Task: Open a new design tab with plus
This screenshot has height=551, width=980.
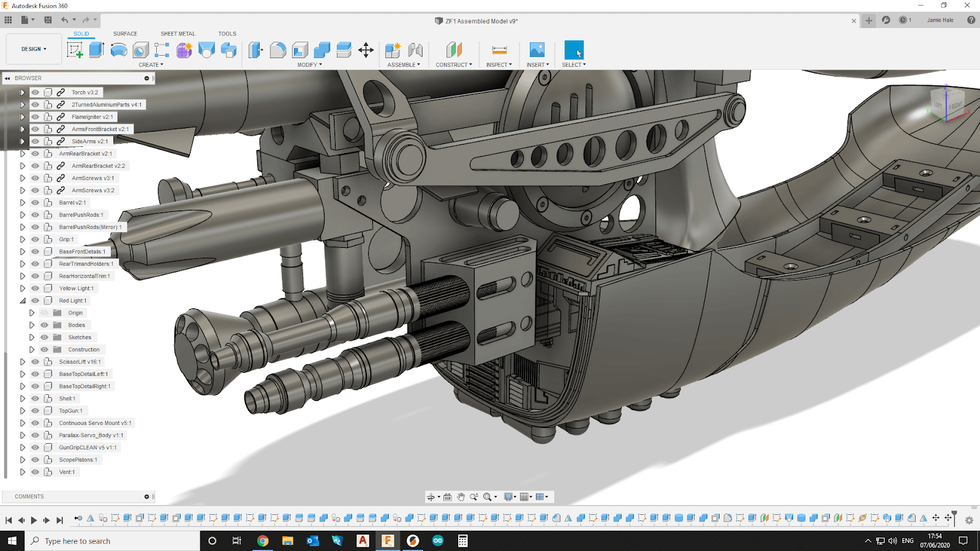Action: pos(869,20)
